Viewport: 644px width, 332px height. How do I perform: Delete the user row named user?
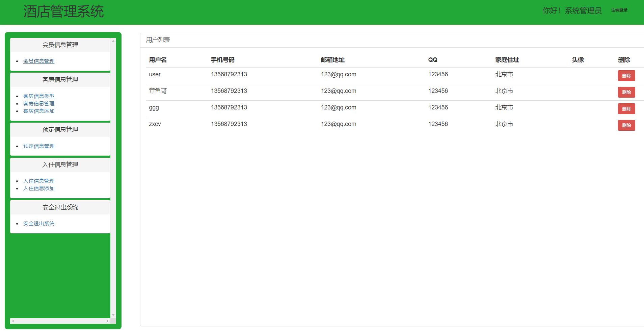click(626, 76)
